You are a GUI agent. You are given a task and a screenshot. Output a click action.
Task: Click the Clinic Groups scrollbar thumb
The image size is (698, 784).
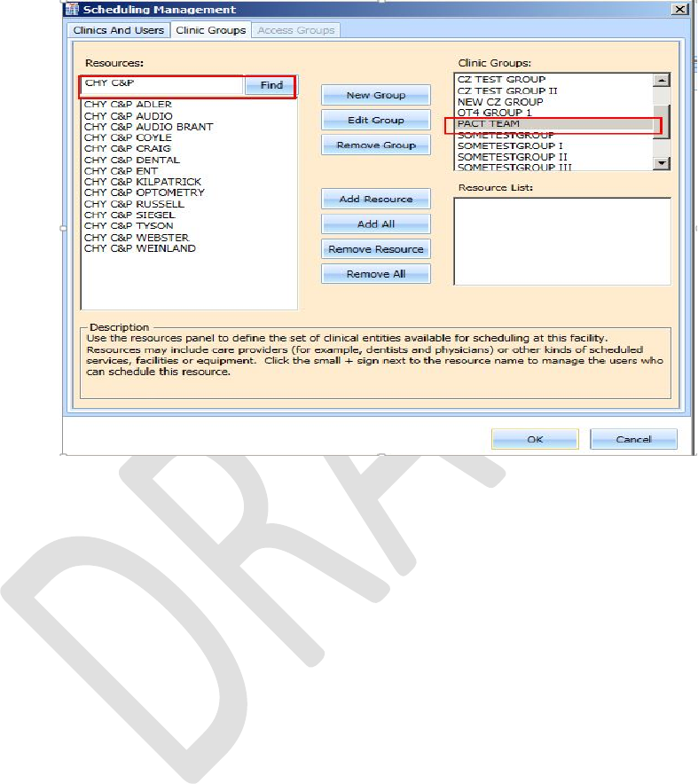click(662, 122)
